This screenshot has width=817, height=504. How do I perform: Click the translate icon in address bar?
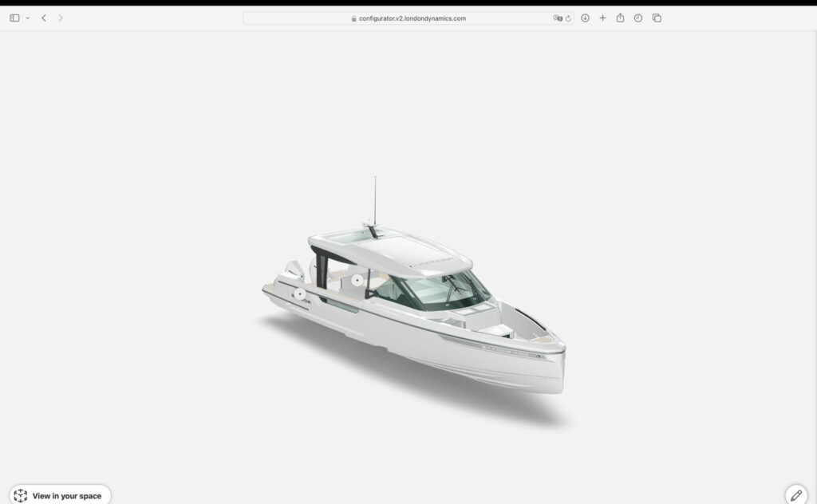558,18
